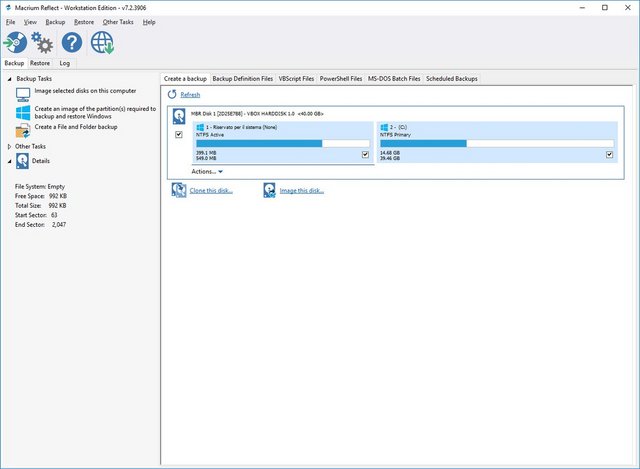Click partition 2 (C:) usage bar
The height and width of the screenshot is (469, 640).
point(497,143)
